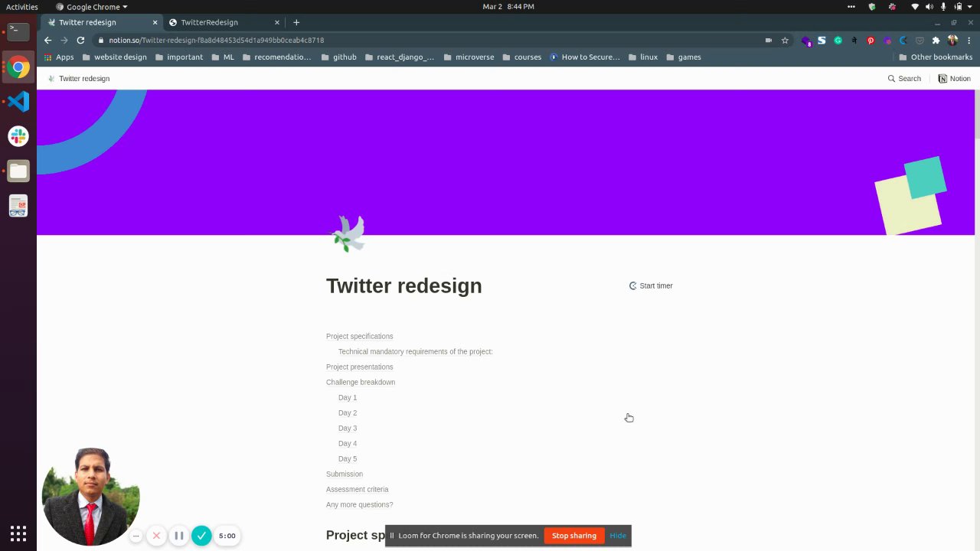This screenshot has width=980, height=551.
Task: Click the Twitter redesign breadcrumb
Action: coord(78,79)
